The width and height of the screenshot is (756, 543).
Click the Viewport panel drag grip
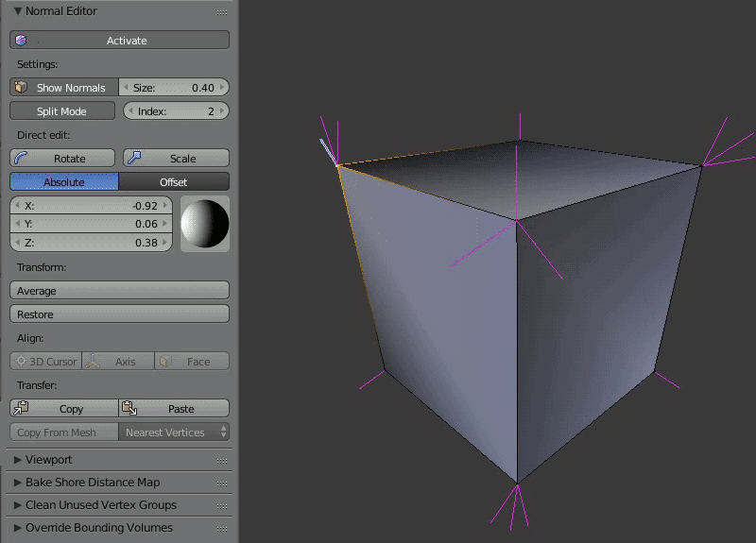pyautogui.click(x=222, y=461)
